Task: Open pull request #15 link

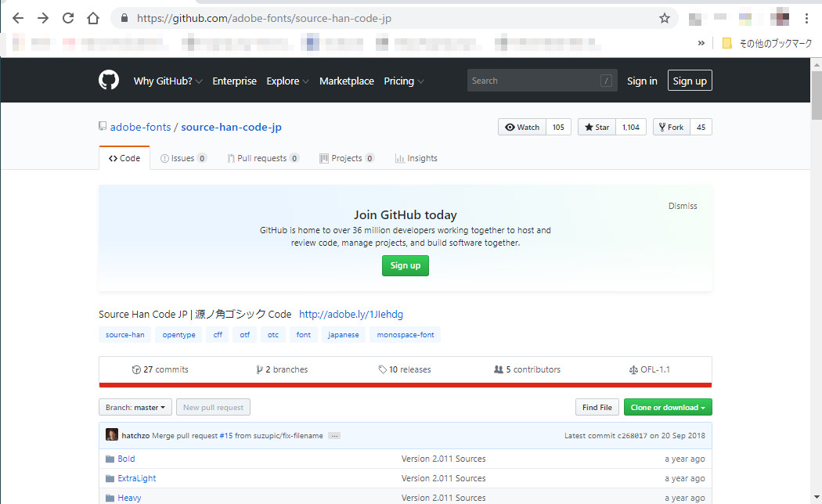Action: tap(226, 435)
